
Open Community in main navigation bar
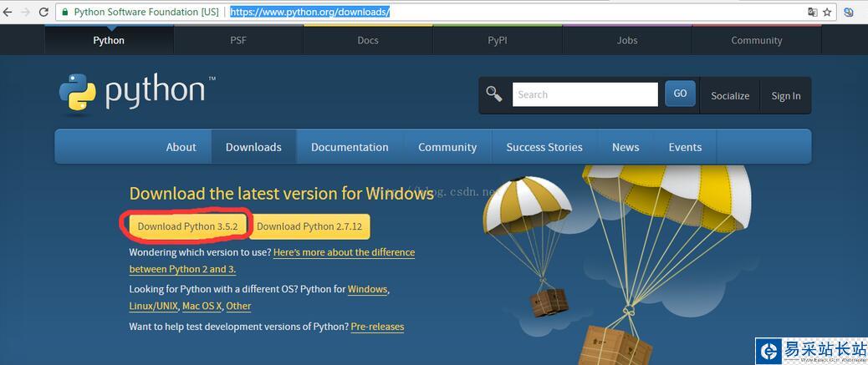[447, 147]
